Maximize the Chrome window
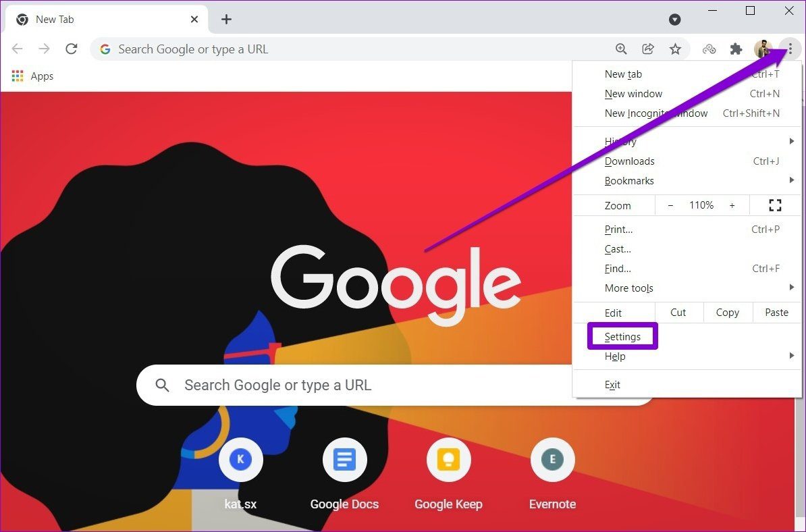The width and height of the screenshot is (806, 532). click(751, 11)
